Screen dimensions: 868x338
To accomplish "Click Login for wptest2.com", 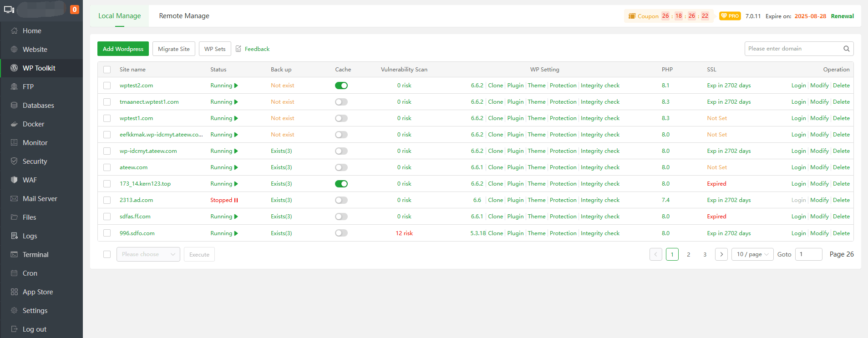I will tap(798, 86).
